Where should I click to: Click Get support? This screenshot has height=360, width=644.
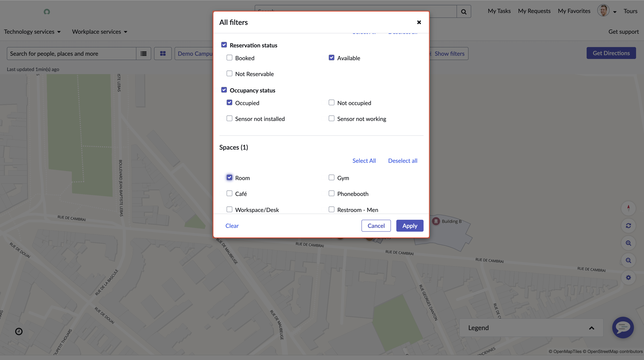coord(623,32)
